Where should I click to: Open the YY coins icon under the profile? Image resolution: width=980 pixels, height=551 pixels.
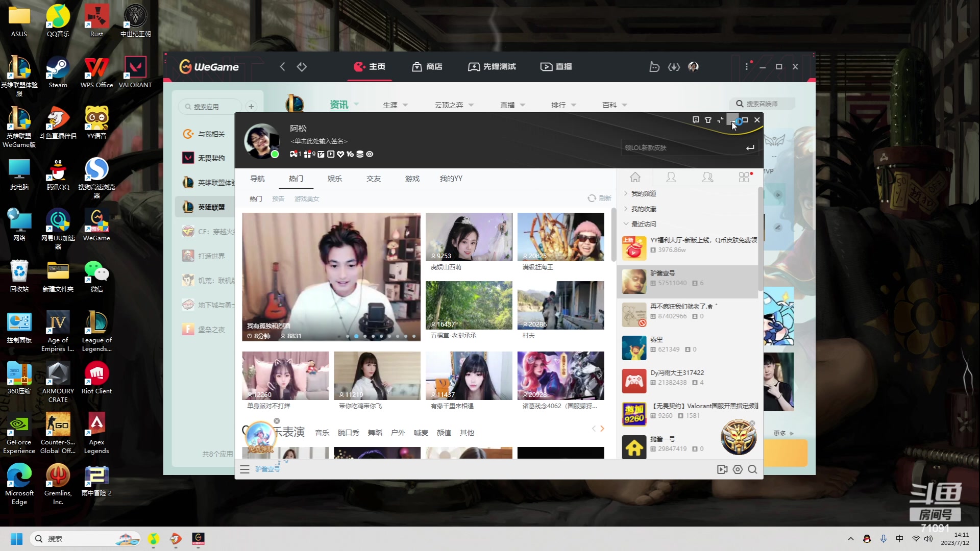point(360,154)
